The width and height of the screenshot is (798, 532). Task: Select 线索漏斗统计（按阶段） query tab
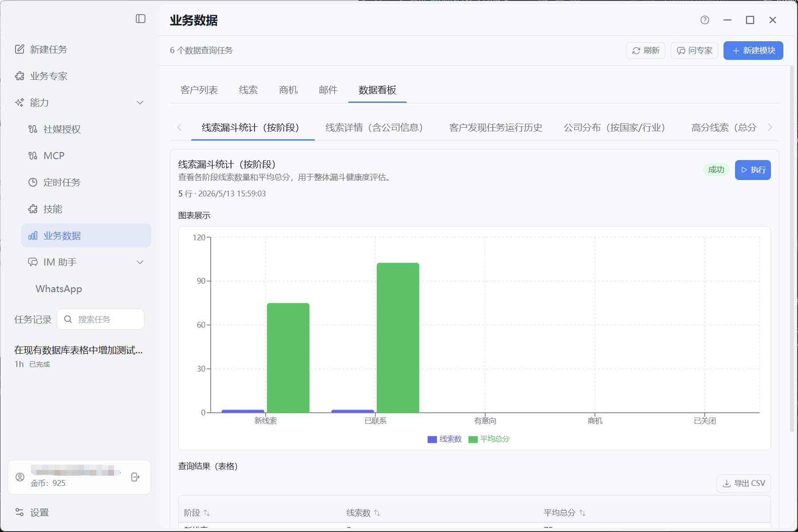pos(253,128)
